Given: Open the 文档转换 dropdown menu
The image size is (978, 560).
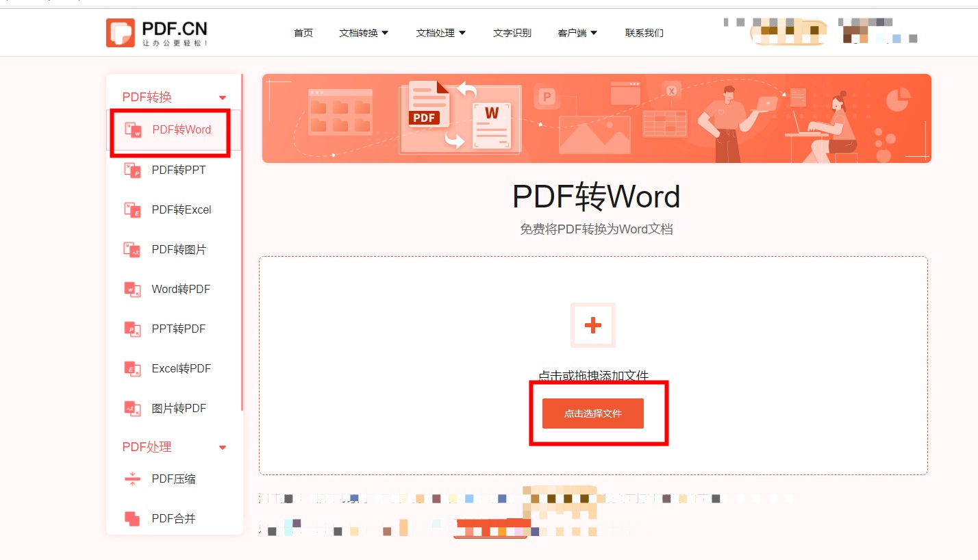Looking at the screenshot, I should pyautogui.click(x=364, y=33).
